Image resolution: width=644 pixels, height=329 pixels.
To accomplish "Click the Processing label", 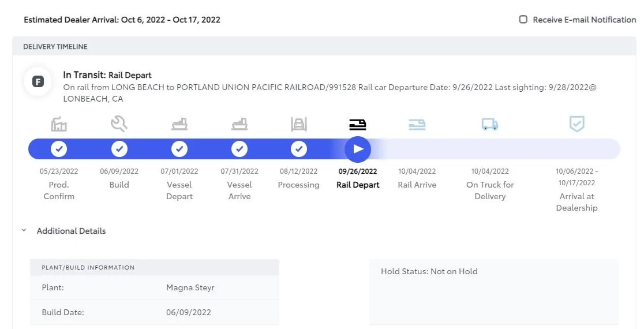I will tap(298, 185).
